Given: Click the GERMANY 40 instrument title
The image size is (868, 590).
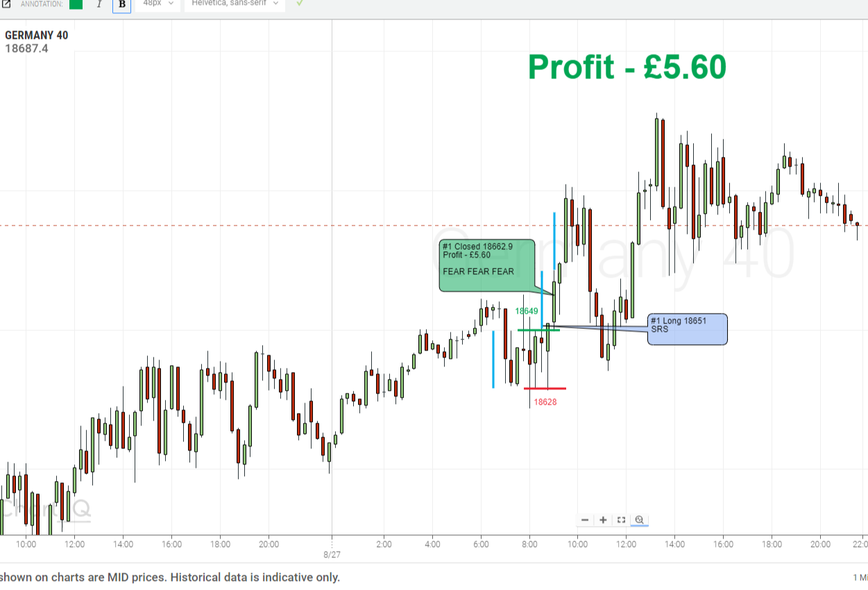Looking at the screenshot, I should pos(37,35).
